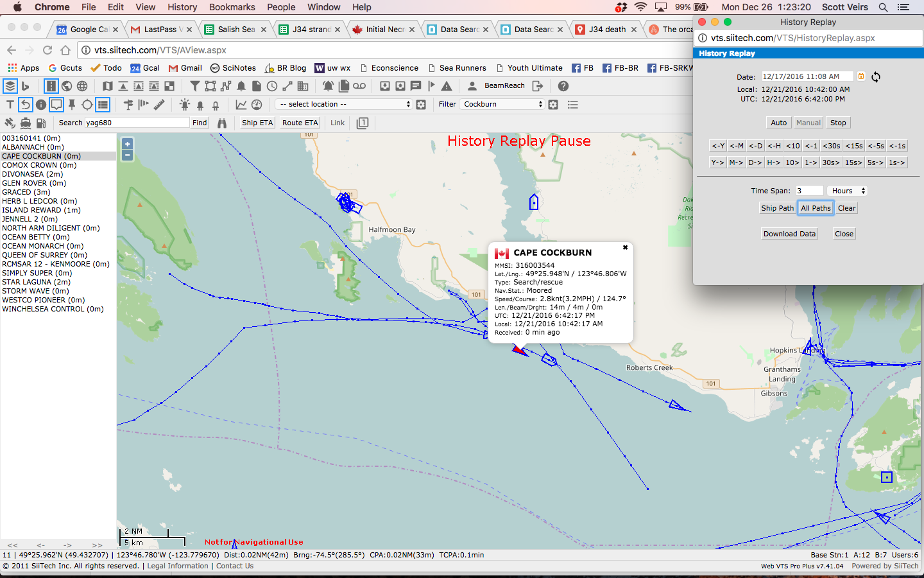
Task: Click the line chart graph icon
Action: click(x=241, y=104)
